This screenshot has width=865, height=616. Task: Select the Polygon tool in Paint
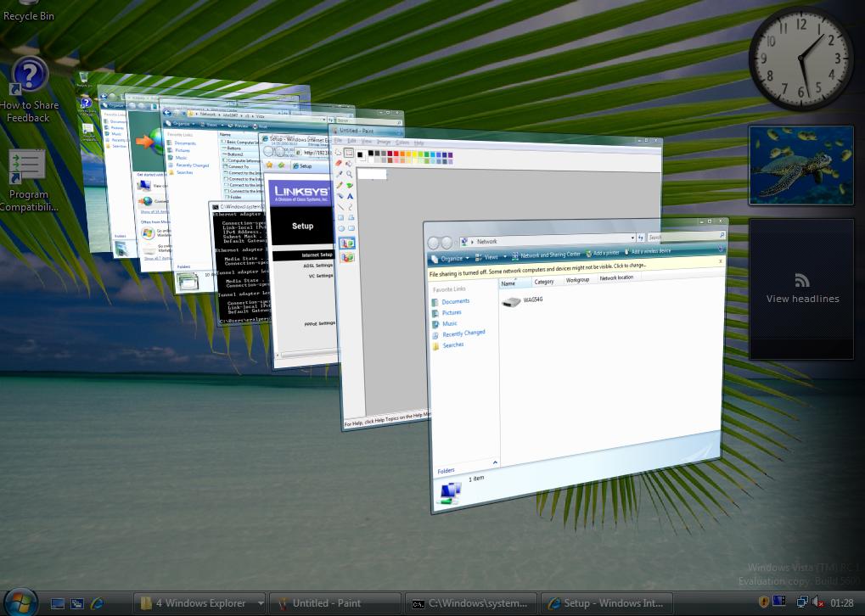351,218
